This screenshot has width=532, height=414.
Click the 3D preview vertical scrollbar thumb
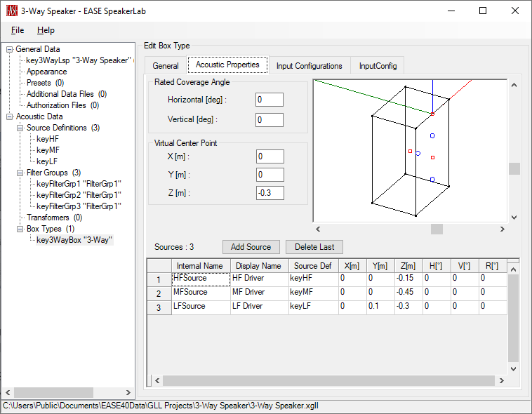[514, 168]
